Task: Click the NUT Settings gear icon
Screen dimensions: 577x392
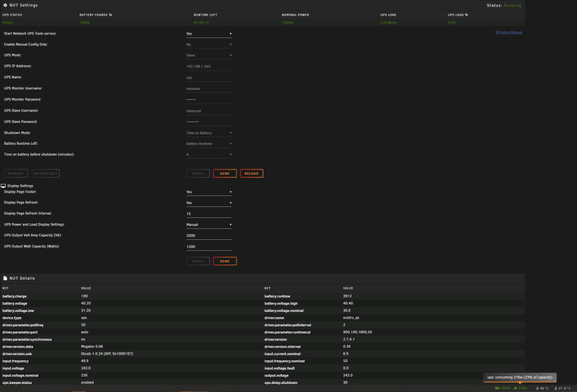Action: point(5,5)
